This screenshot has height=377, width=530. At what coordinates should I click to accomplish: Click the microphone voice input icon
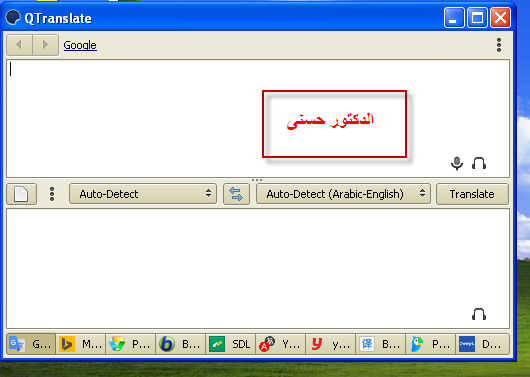tap(457, 163)
